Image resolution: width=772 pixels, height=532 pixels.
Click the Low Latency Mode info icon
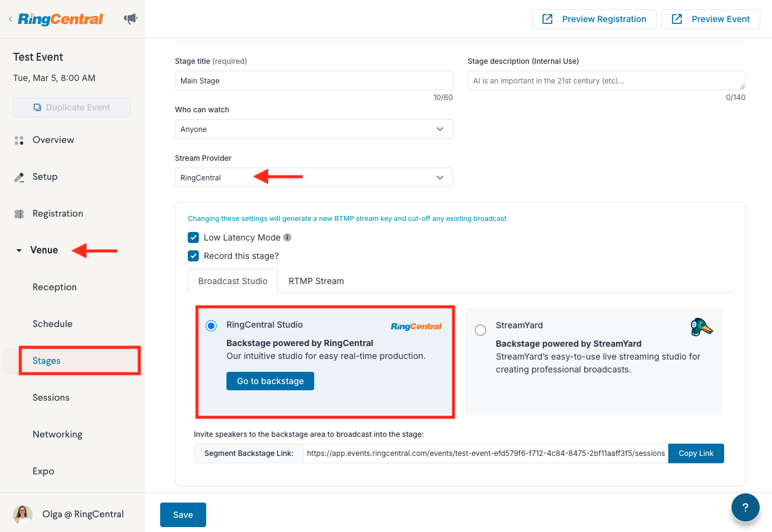click(287, 237)
